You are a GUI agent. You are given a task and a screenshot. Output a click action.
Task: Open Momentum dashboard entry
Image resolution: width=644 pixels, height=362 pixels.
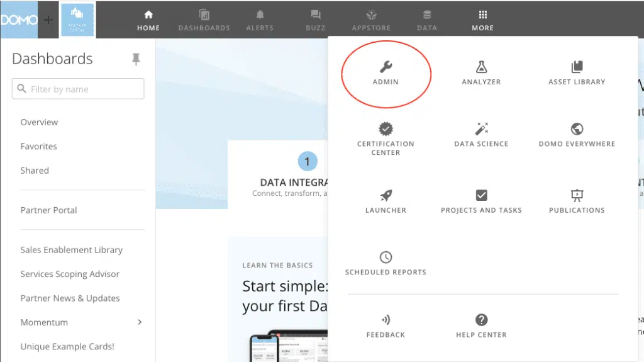[44, 322]
